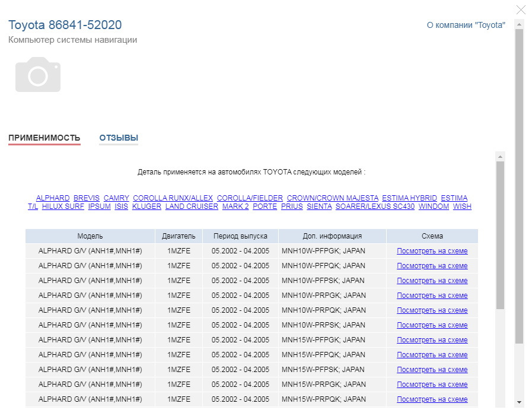Click the Модель column header
This screenshot has height=413, width=532.
[x=90, y=236]
